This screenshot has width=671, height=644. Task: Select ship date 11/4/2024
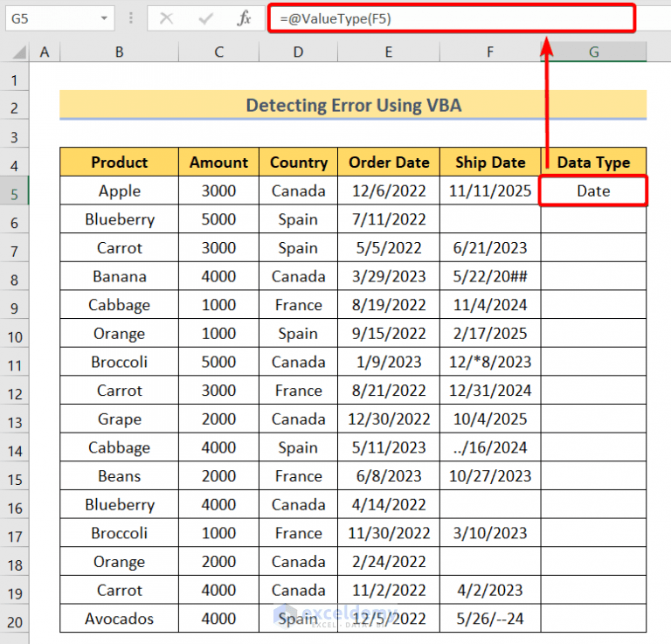[x=490, y=305]
